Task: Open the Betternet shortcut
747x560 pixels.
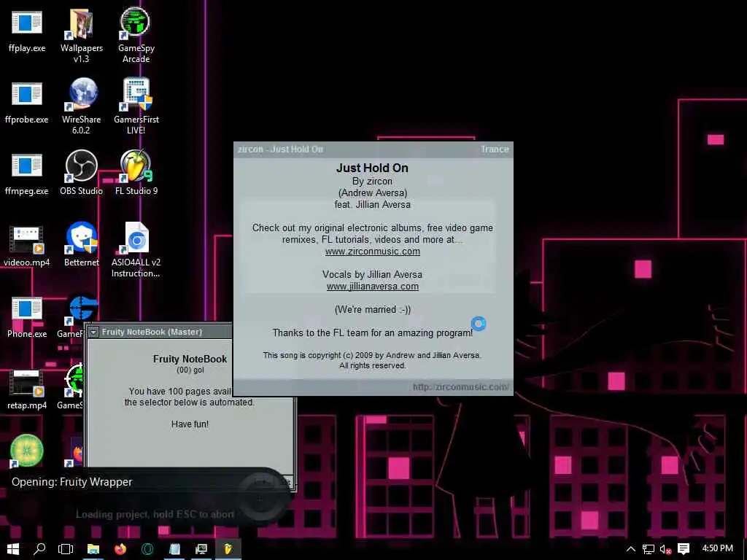Action: click(82, 244)
